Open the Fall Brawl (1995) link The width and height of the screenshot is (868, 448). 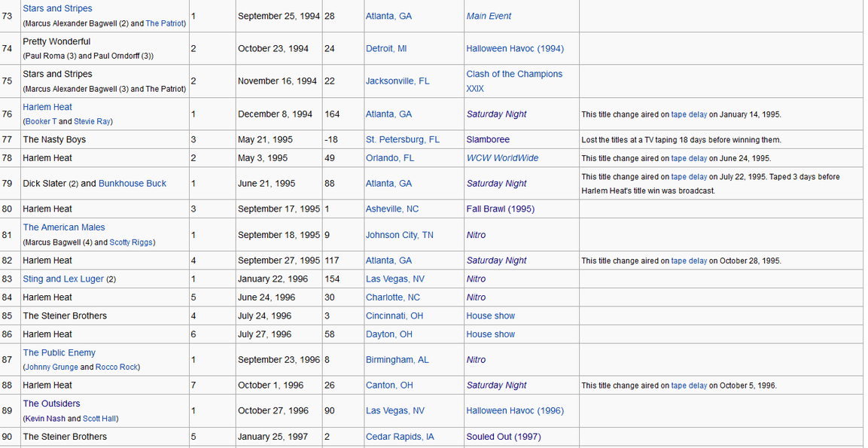point(501,209)
